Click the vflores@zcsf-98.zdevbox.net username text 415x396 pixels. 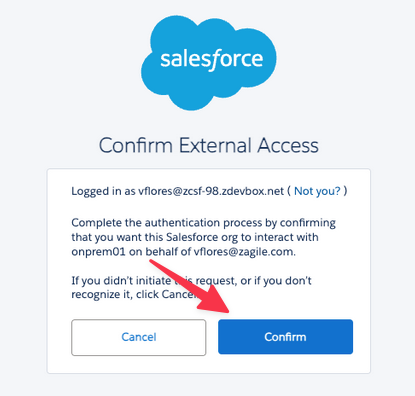pyautogui.click(x=211, y=191)
